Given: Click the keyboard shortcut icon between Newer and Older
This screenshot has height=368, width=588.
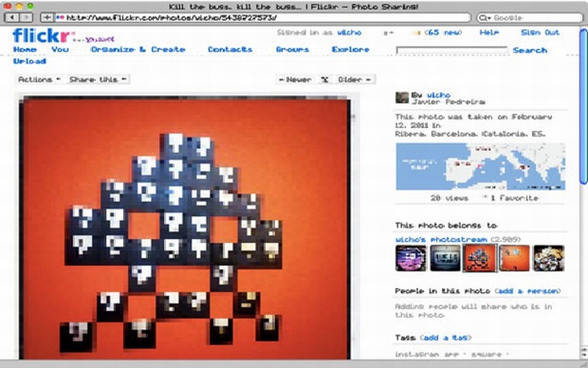Looking at the screenshot, I should point(324,79).
